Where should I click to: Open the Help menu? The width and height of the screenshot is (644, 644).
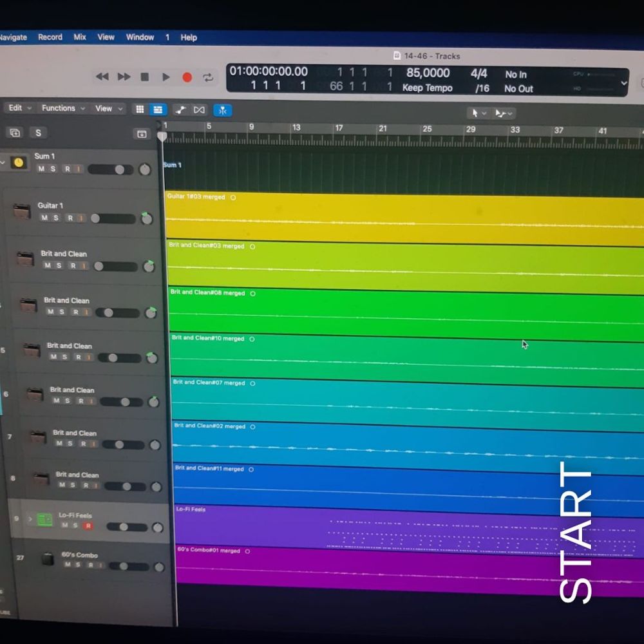(x=189, y=38)
